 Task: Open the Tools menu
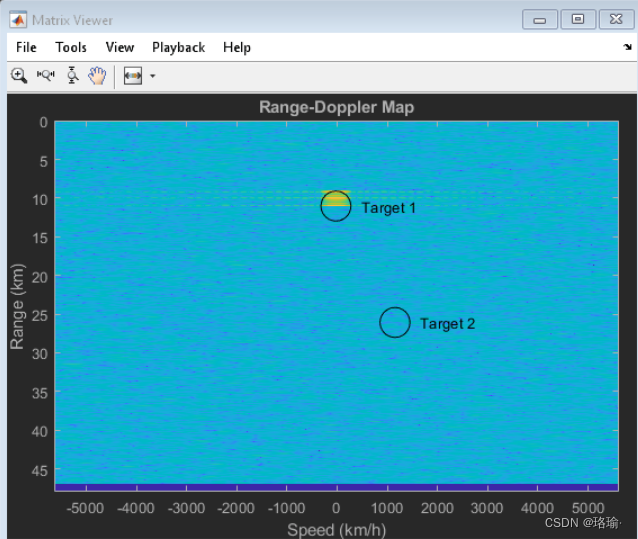point(71,47)
